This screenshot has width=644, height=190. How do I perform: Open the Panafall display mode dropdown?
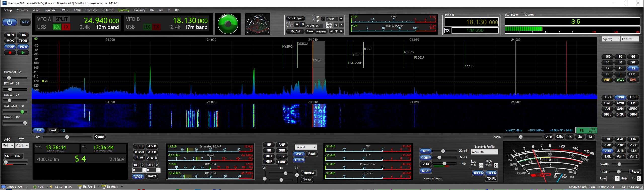click(306, 147)
